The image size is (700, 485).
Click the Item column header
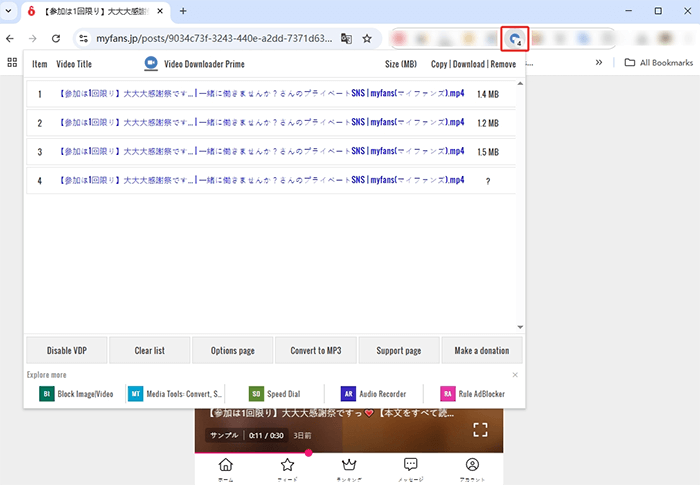(x=39, y=64)
